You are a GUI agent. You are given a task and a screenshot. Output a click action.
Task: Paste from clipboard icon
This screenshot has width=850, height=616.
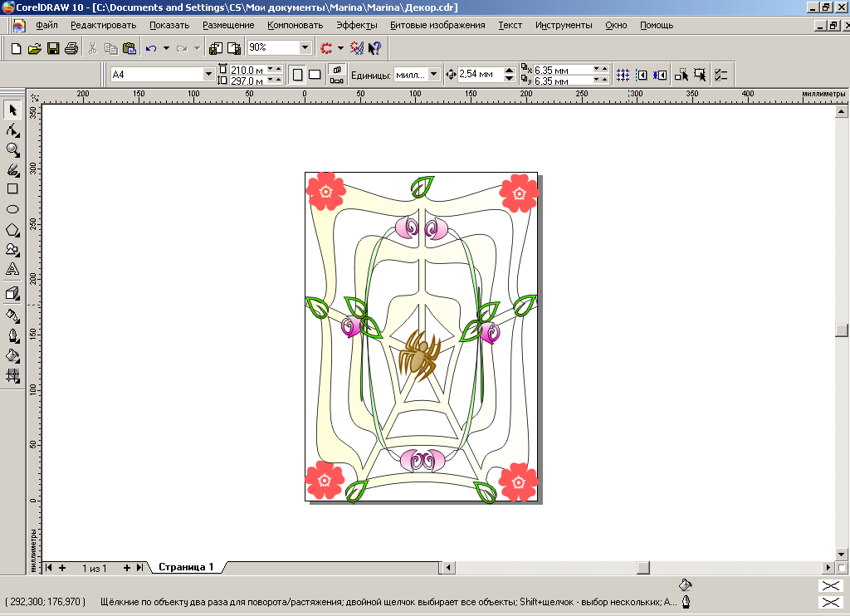(x=129, y=48)
